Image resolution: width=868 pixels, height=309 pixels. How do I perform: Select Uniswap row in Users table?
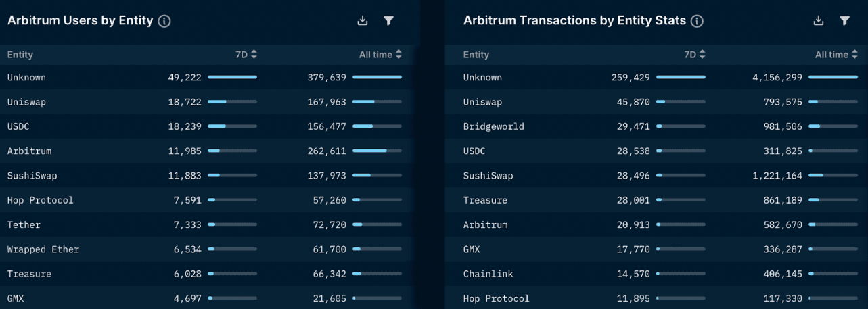tap(26, 102)
